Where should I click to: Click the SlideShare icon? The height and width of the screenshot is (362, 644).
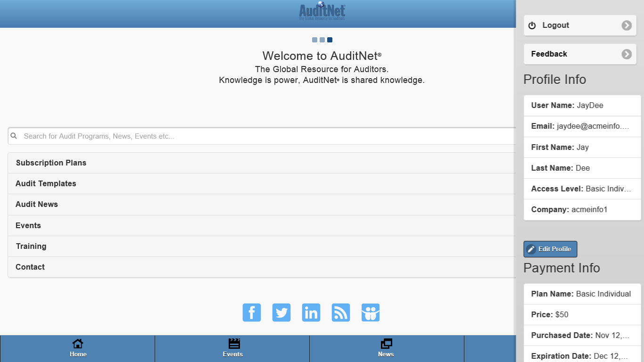(371, 313)
